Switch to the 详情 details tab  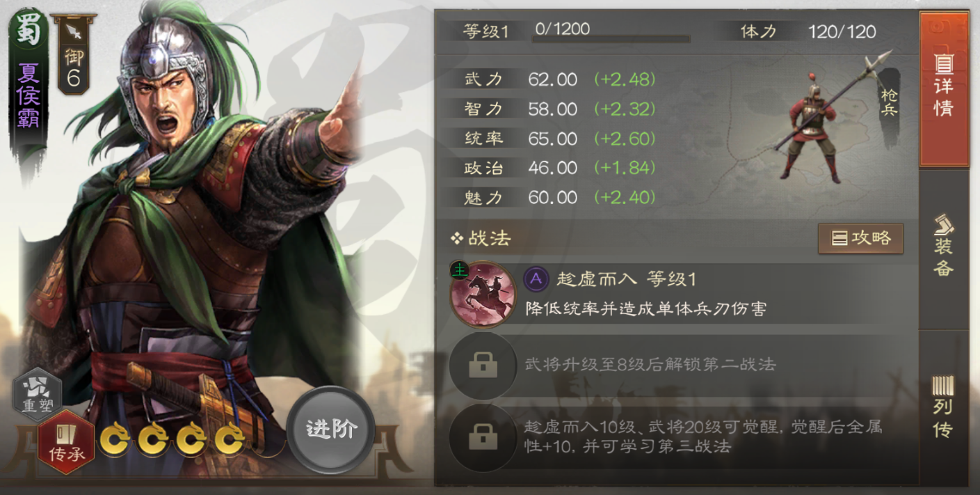tap(944, 90)
